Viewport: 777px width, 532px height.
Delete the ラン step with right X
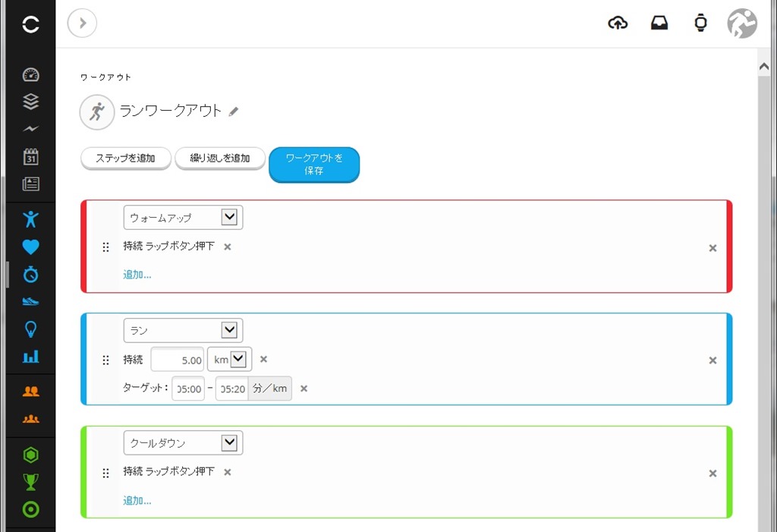pyautogui.click(x=713, y=360)
